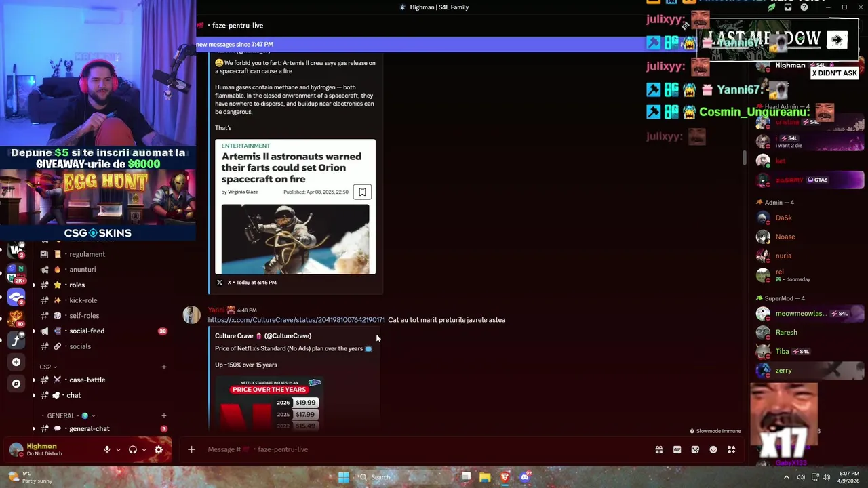868x488 pixels.
Task: Open File Explorer from taskbar
Action: click(485, 477)
